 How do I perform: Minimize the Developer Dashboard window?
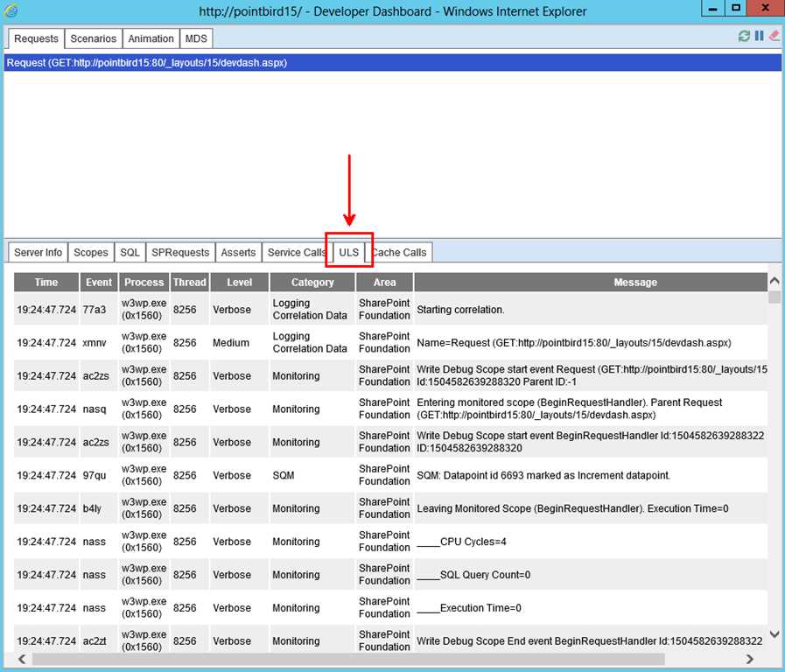713,9
